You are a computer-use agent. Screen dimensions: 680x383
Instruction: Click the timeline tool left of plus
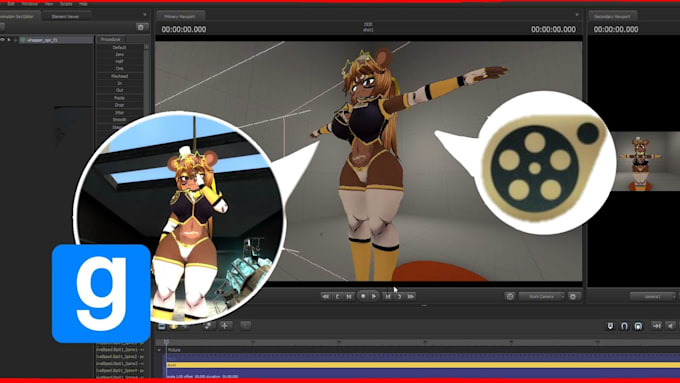[x=209, y=325]
